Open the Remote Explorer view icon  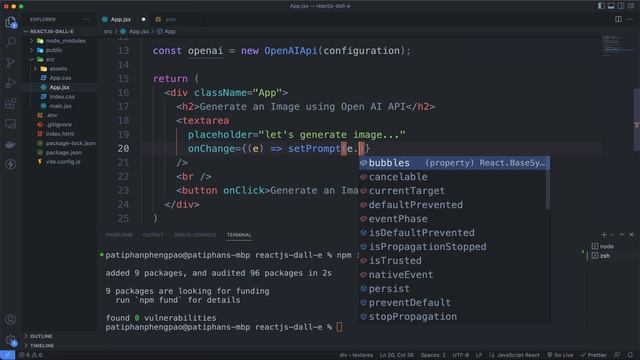coord(11,124)
